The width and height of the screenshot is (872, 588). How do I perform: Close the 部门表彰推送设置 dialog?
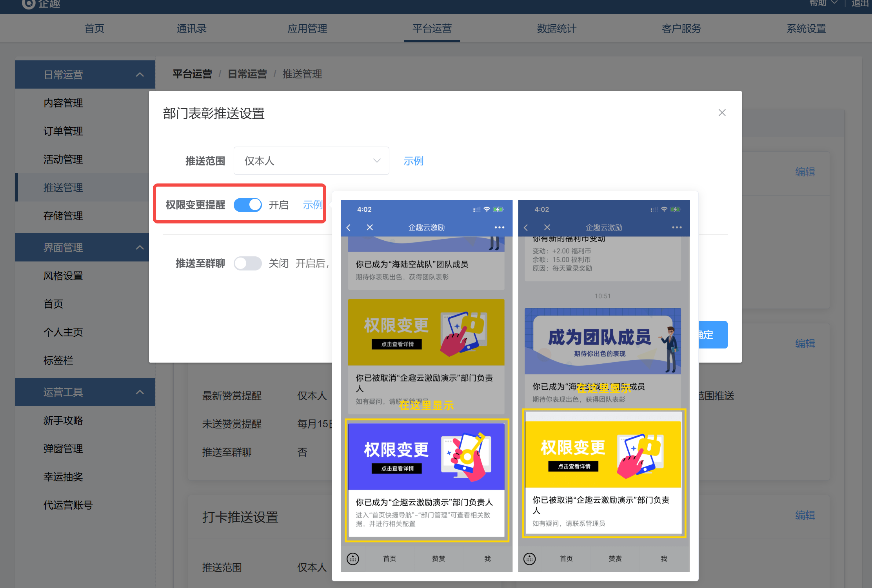pos(722,113)
